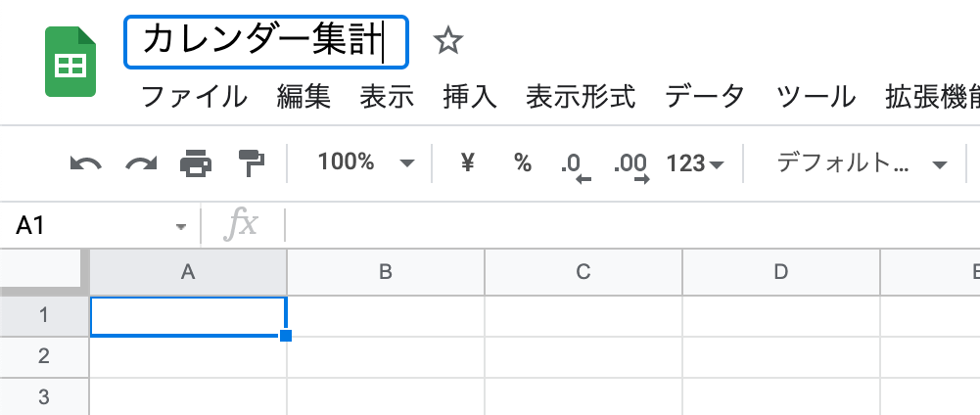Open the 123 number format dropdown
The height and width of the screenshot is (415, 980).
coord(695,163)
